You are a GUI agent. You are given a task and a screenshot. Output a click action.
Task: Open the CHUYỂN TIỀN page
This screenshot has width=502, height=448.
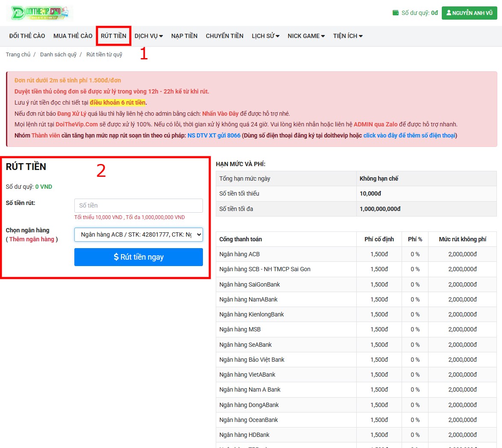coord(224,36)
